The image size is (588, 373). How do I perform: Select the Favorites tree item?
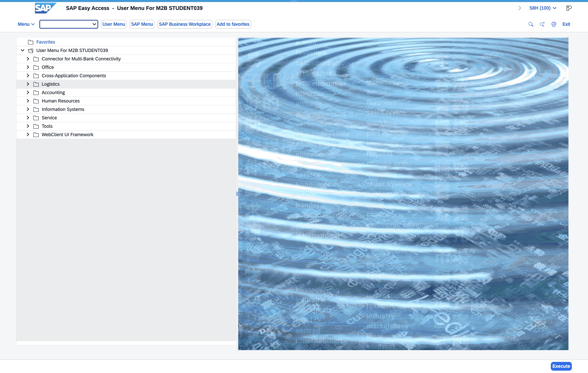(46, 42)
